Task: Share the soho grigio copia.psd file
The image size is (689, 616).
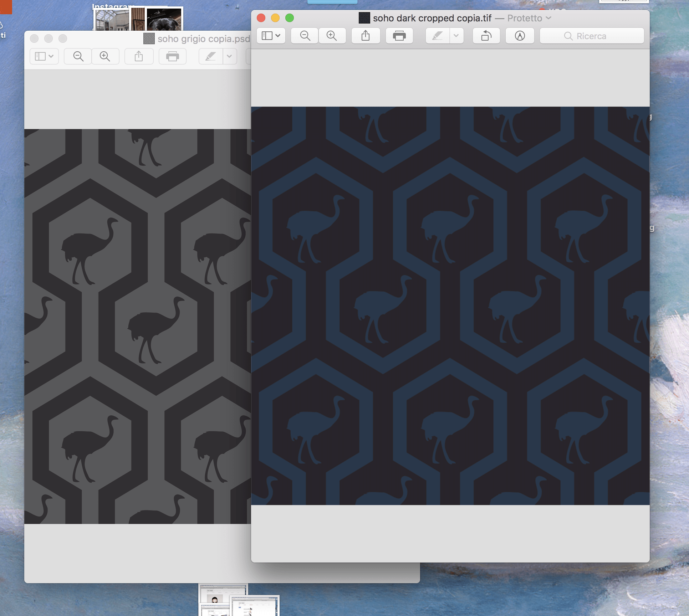Action: 139,56
